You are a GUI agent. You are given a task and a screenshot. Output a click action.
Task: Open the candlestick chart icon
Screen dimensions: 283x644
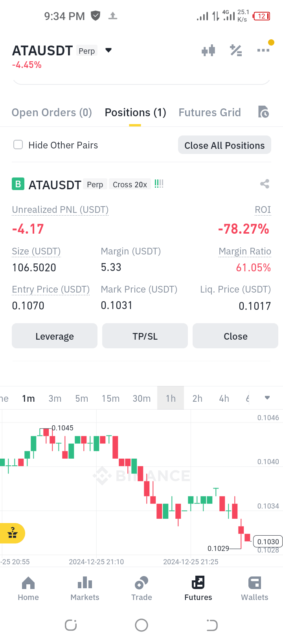click(x=208, y=51)
